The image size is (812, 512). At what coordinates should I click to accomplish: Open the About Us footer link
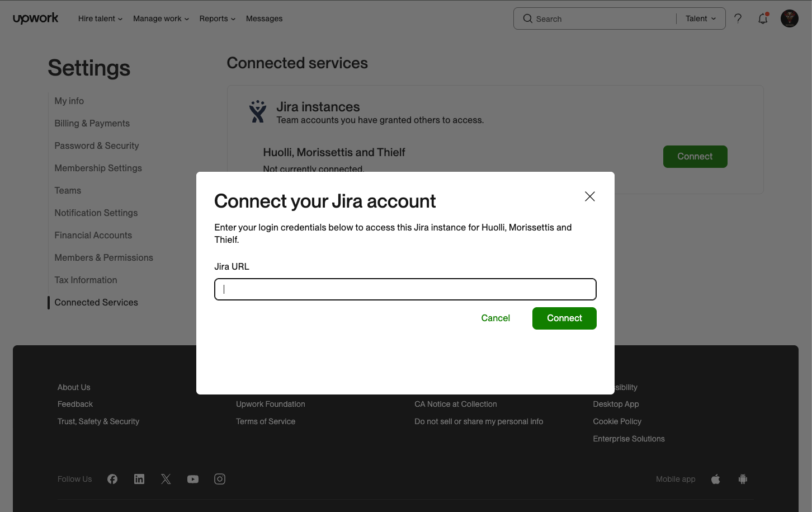(x=74, y=387)
